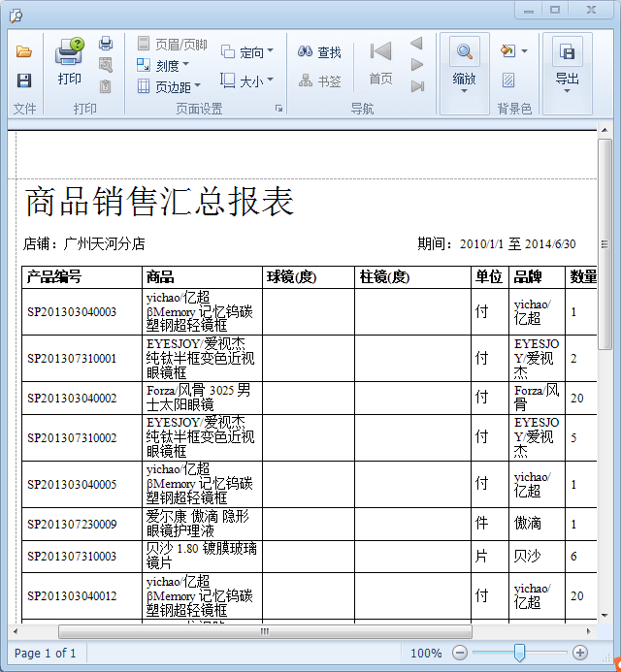Viewport: 621px width, 672px height.
Task: Save the document with the floppy icon
Action: (24, 80)
